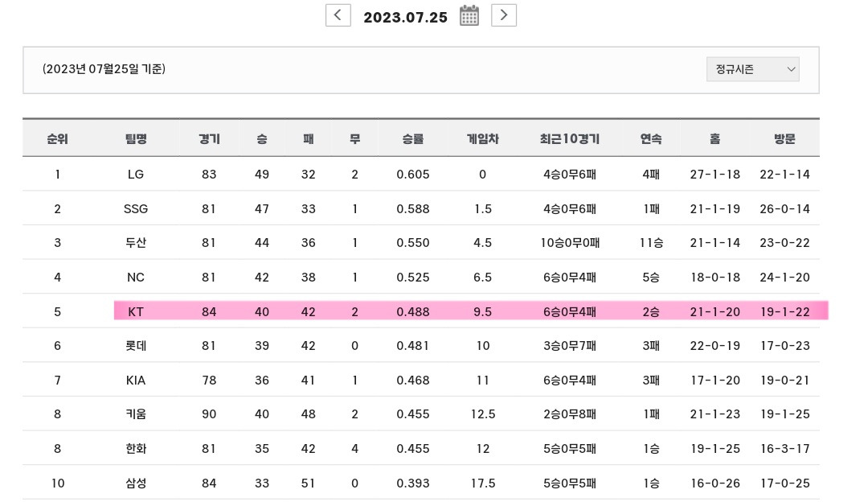The height and width of the screenshot is (502, 868).
Task: Click LG wins value 49
Action: tap(262, 175)
